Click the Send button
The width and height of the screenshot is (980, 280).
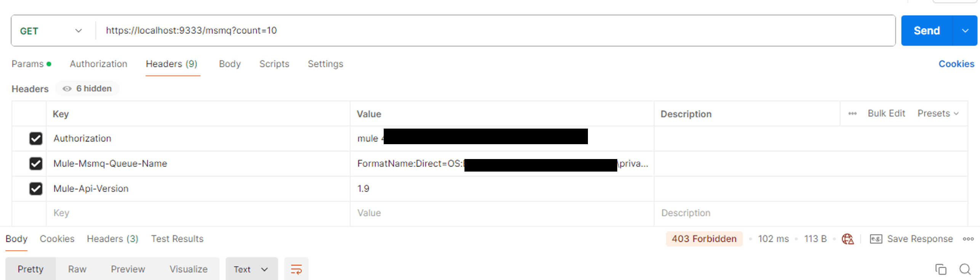coord(927,30)
